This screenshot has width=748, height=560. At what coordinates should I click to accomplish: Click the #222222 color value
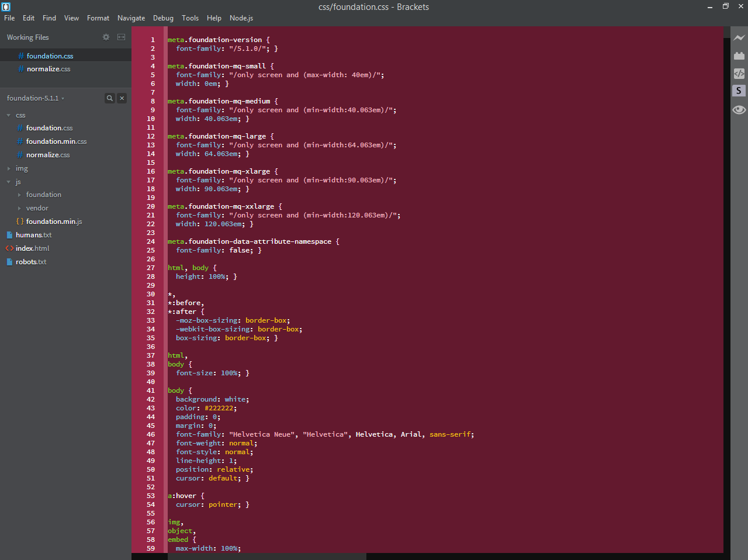(x=219, y=408)
